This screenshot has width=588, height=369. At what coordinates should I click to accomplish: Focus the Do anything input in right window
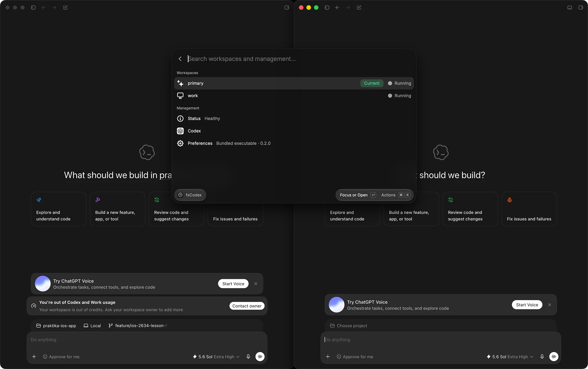[441, 340]
